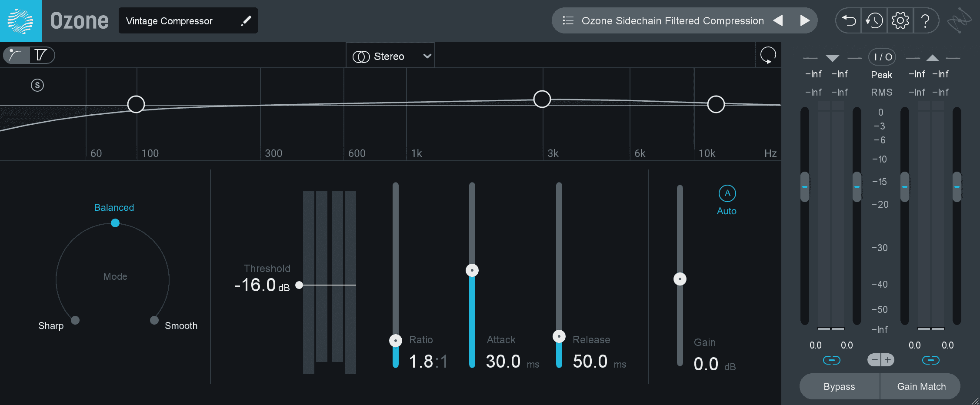Click the pencil icon to rename Vintage Compressor
Screen dimensions: 980x405
point(246,20)
